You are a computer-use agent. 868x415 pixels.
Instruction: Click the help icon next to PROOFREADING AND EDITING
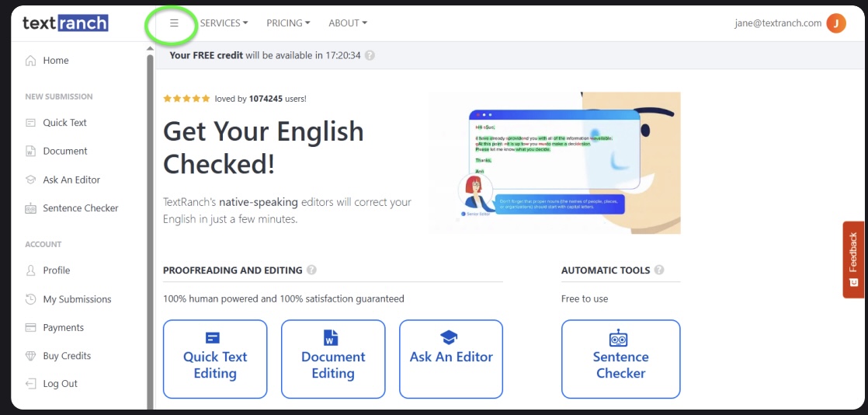click(311, 270)
